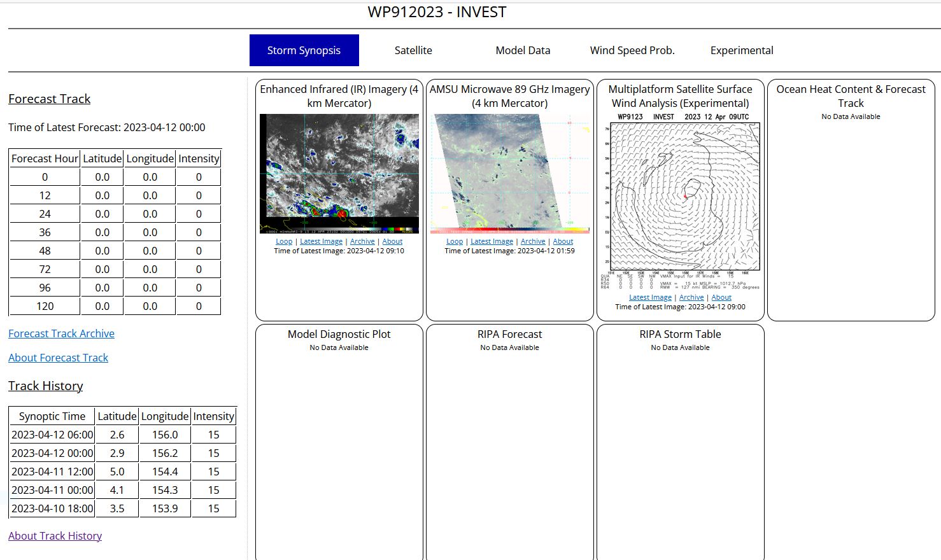Click About link under Enhanced Infrared imagery
The height and width of the screenshot is (560, 941).
(392, 242)
